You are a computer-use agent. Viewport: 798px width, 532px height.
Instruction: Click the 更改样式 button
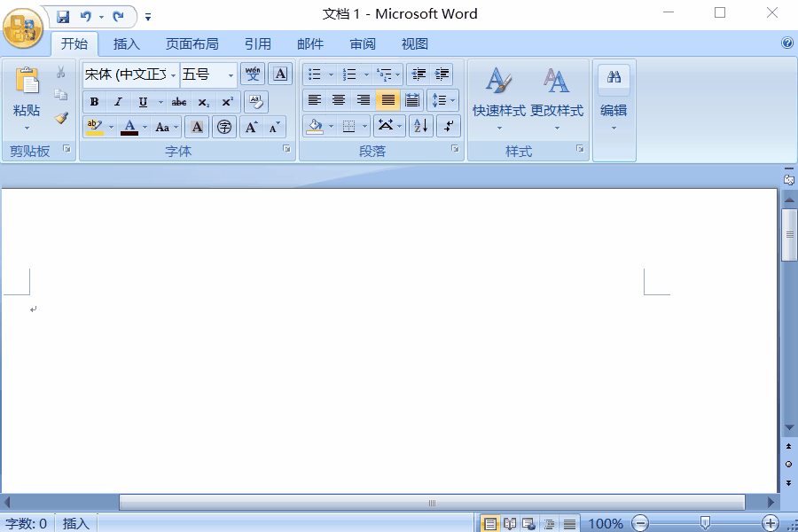[x=557, y=96]
